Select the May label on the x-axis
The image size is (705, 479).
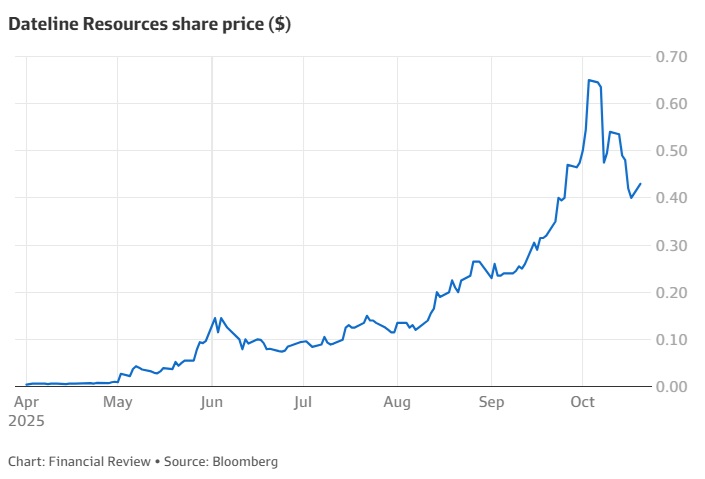click(118, 403)
